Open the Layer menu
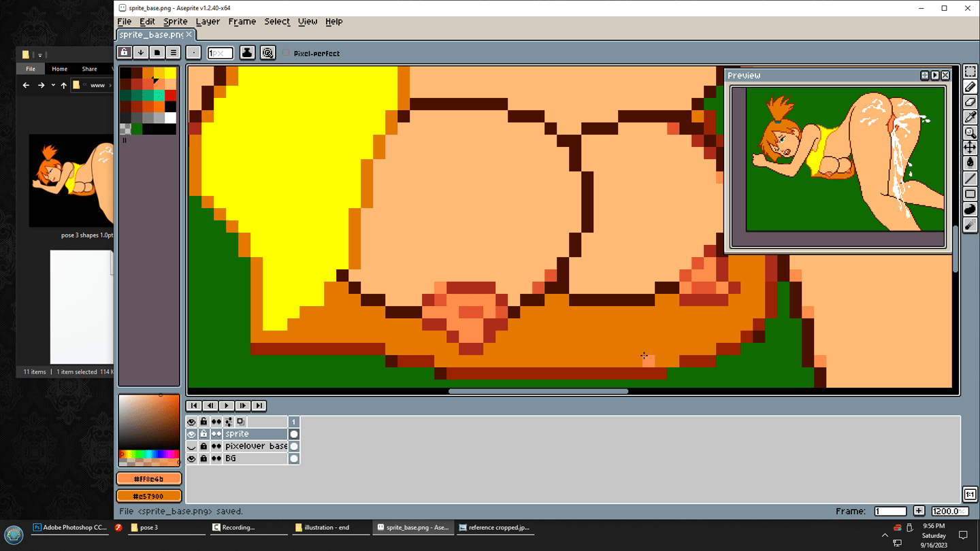980x551 pixels. [208, 22]
